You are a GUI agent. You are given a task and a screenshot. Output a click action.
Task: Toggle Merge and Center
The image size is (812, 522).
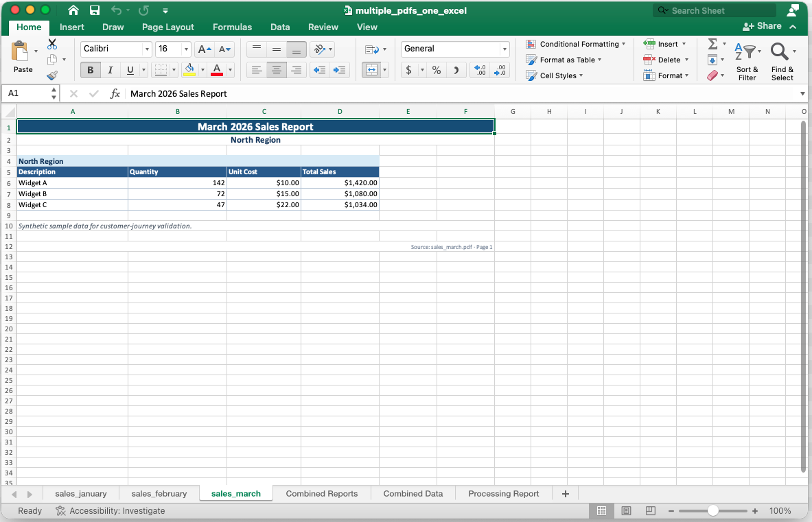pyautogui.click(x=371, y=70)
